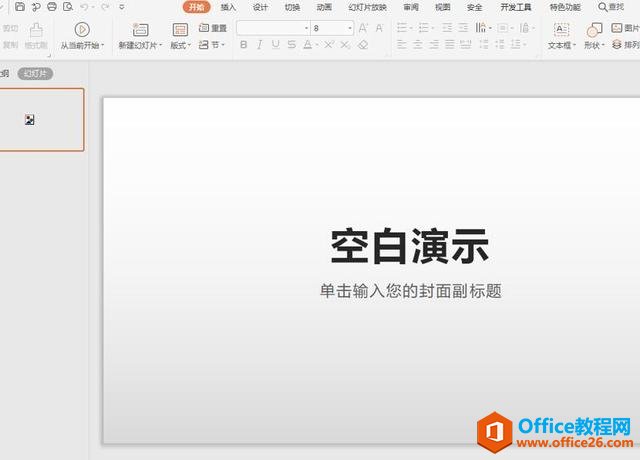This screenshot has width=640, height=460.
Task: Open the font size dropdown showing 8
Action: click(x=350, y=28)
